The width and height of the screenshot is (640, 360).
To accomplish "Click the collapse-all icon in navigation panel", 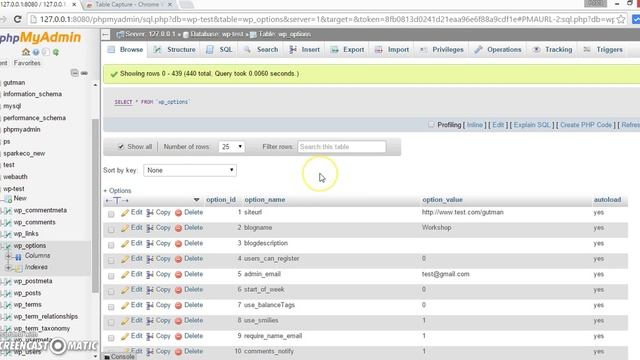I will (x=74, y=73).
